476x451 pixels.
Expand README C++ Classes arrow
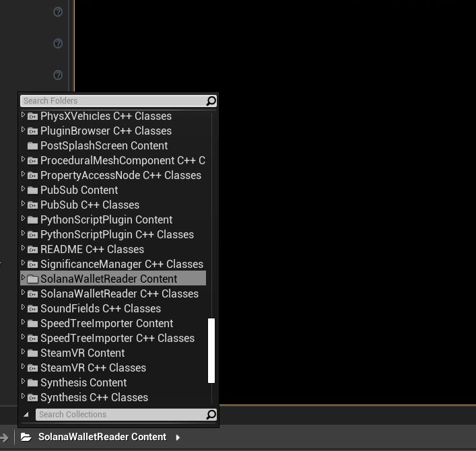(23, 248)
